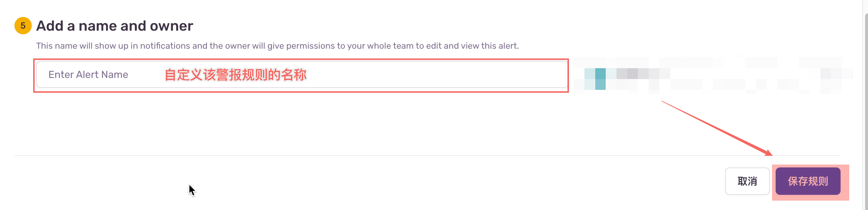868x210 pixels.
Task: Click the 'Add a name and owner' heading
Action: point(115,26)
